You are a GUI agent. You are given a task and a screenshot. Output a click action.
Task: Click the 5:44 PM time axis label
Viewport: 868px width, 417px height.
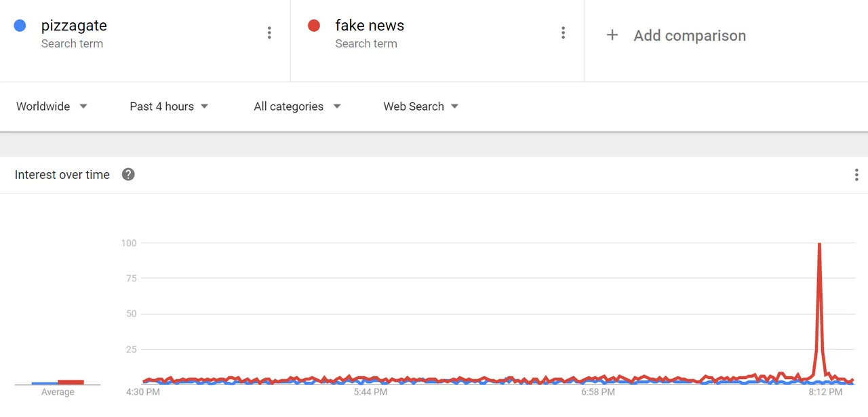(370, 392)
